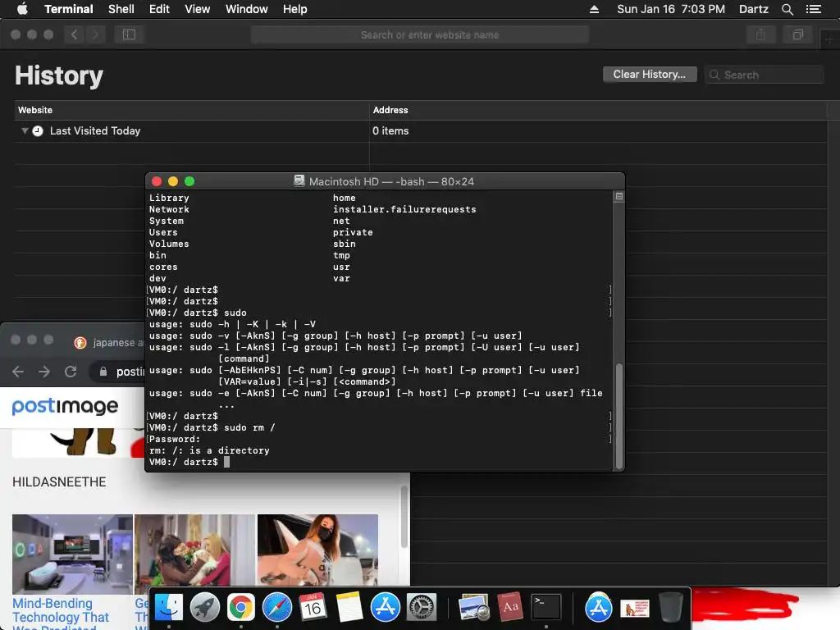Open the Apple menu
Image resolution: width=840 pixels, height=630 pixels.
click(22, 9)
